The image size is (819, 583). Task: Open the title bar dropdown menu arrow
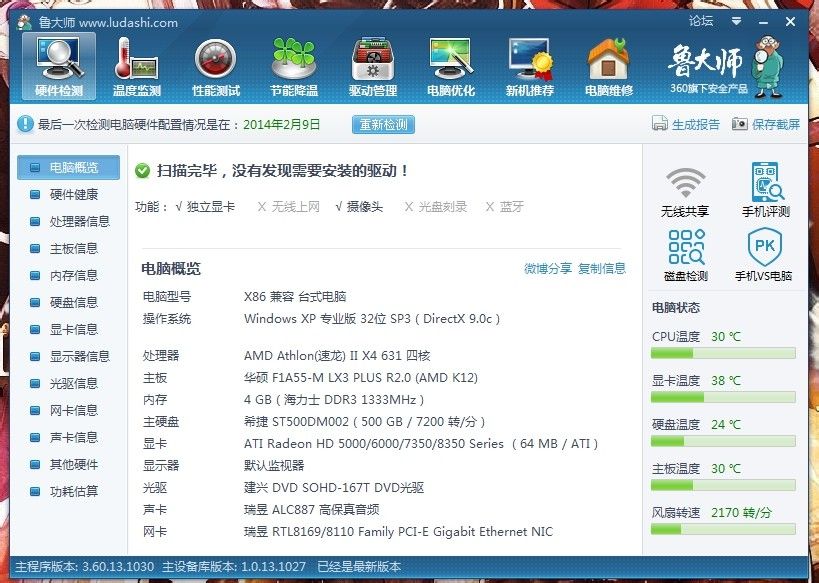click(736, 21)
